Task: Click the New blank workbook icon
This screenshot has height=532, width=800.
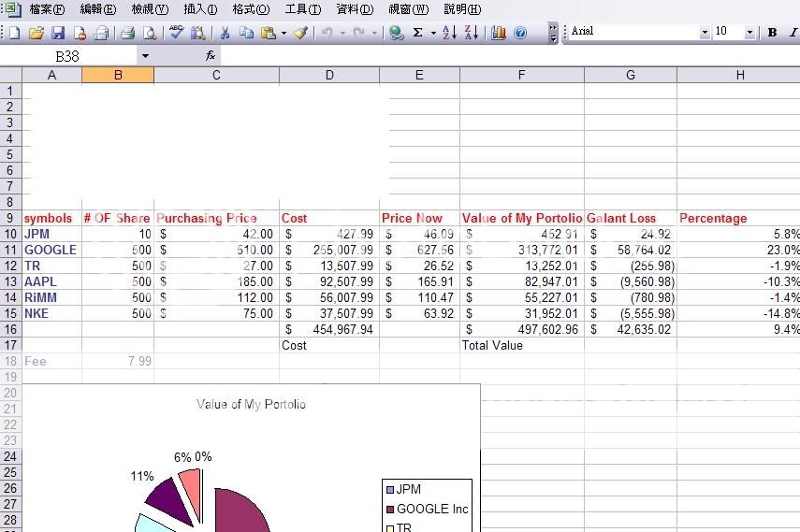Action: (15, 33)
